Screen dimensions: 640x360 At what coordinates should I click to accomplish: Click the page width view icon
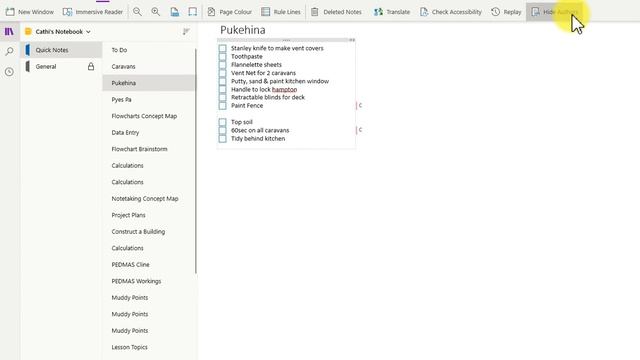coord(174,12)
